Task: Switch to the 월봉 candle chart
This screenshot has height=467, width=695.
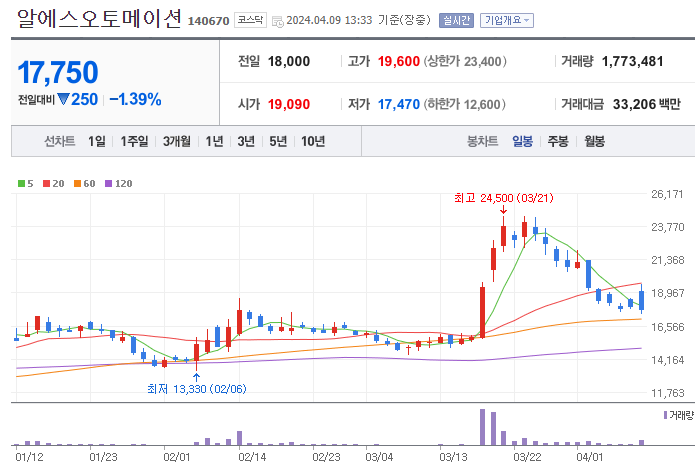Action: tap(594, 141)
